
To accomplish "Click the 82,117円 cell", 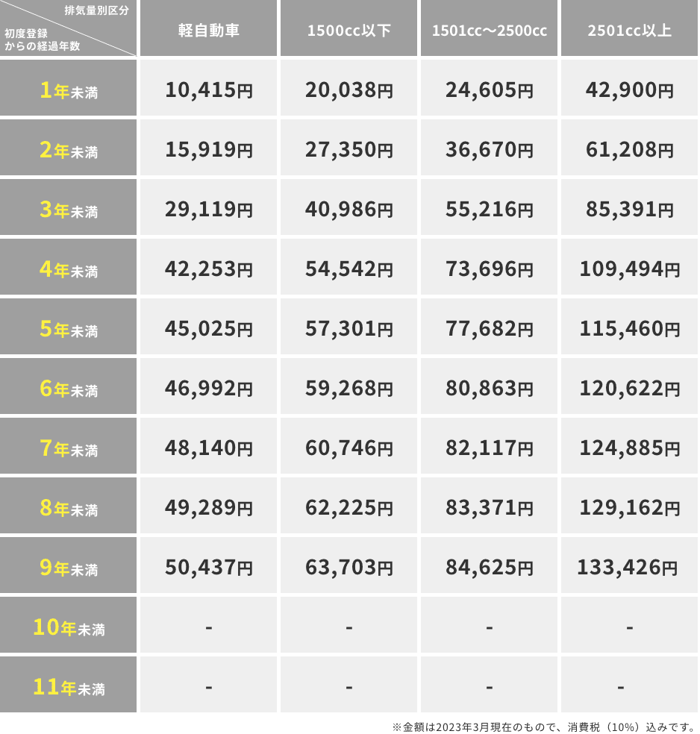I will pyautogui.click(x=489, y=448).
